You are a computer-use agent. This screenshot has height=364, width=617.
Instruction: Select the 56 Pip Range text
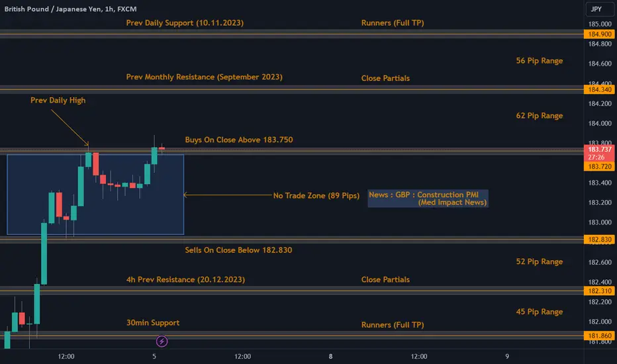pyautogui.click(x=539, y=61)
